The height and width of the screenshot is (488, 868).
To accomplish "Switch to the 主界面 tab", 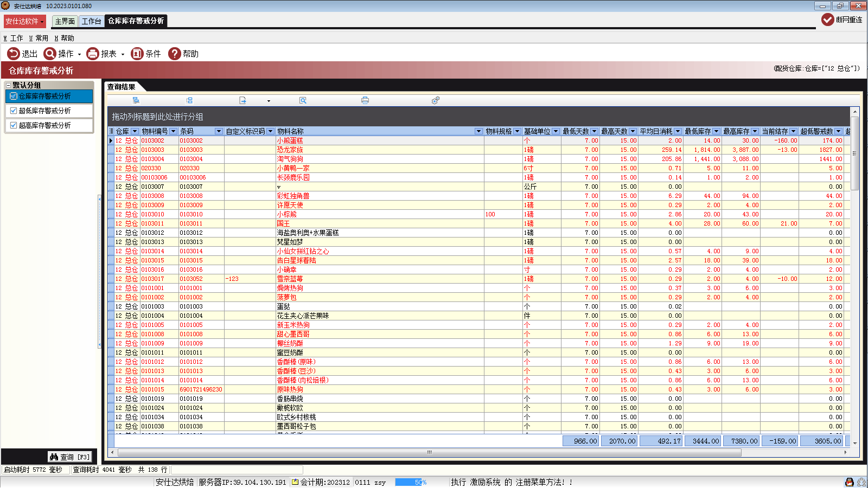I will pyautogui.click(x=65, y=21).
